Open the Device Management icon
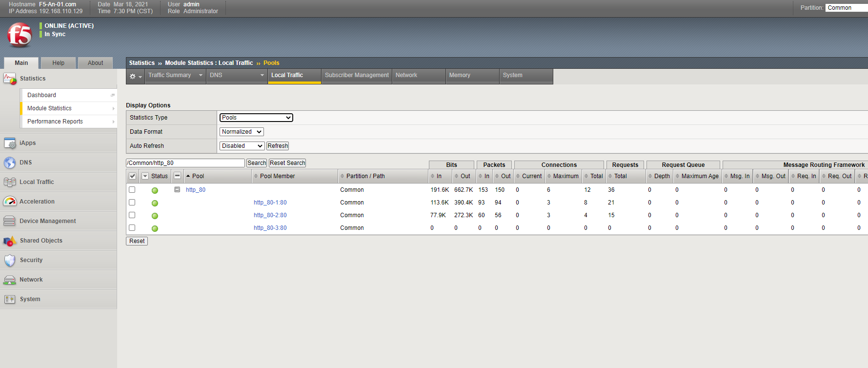Screen dimensions: 868x368 10,221
